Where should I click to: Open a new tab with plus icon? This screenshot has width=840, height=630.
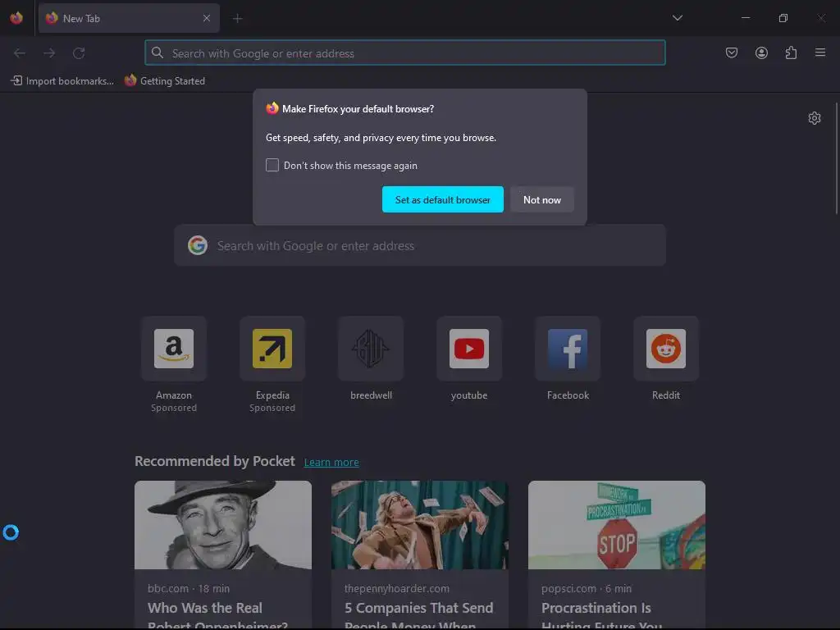tap(237, 18)
